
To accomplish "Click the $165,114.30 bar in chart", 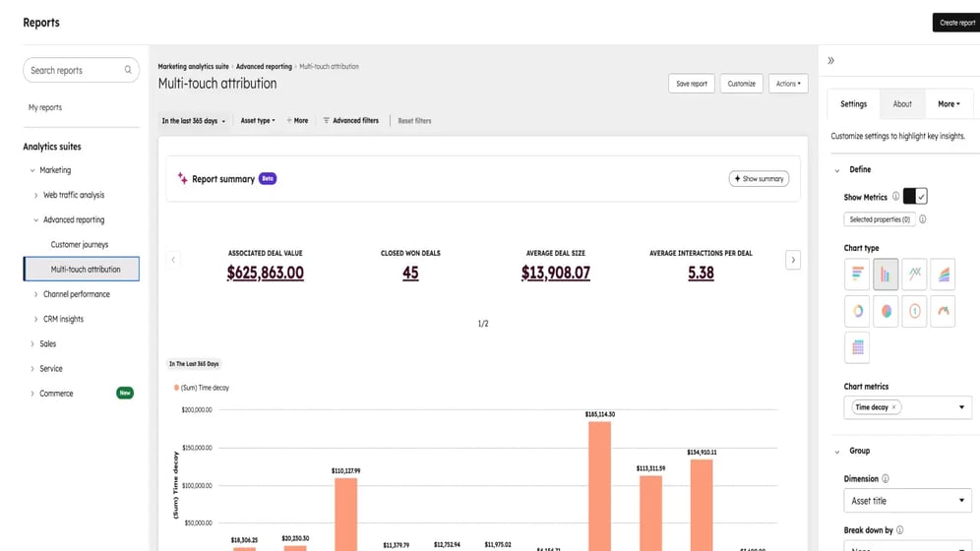I will (599, 486).
